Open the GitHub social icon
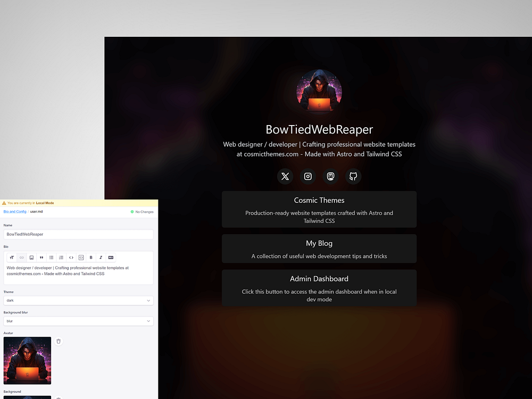Screen dimensions: 532x399 click(353, 177)
